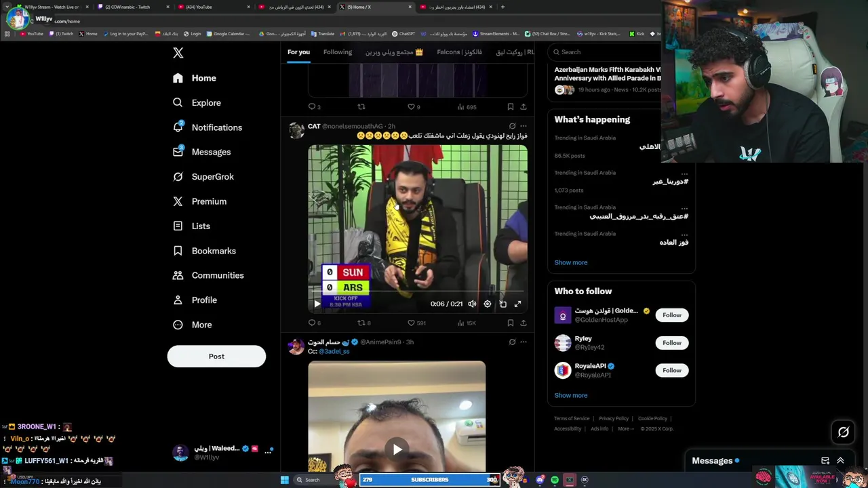Show more trending topics
868x488 pixels.
coord(571,263)
